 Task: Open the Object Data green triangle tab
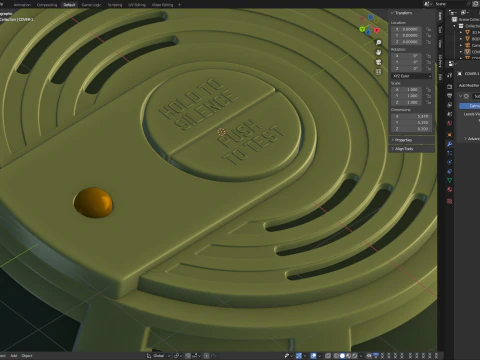pyautogui.click(x=449, y=180)
